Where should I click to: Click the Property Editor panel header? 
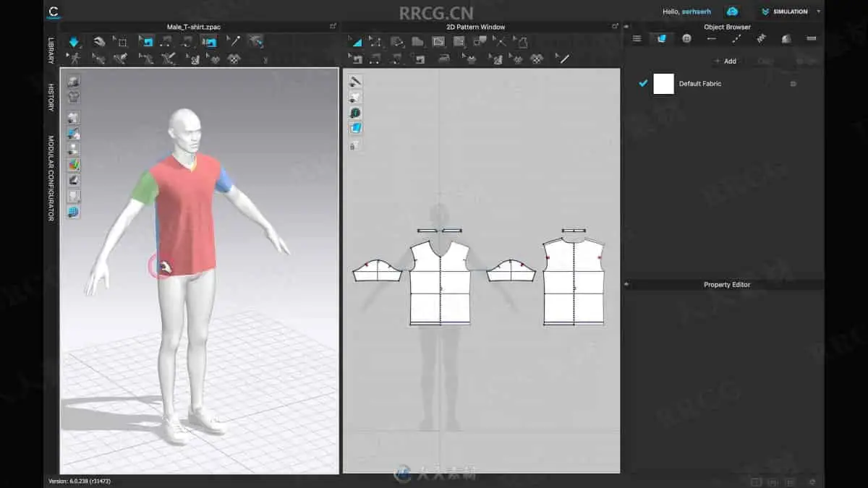726,285
